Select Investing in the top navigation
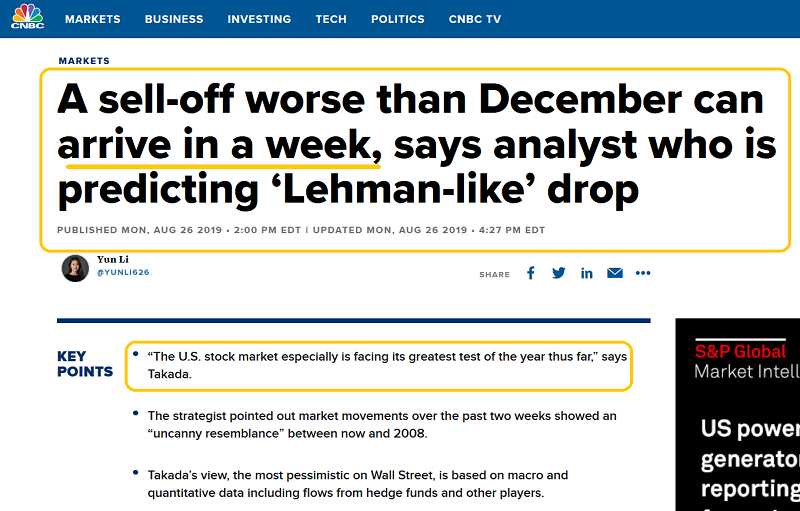 click(x=259, y=19)
